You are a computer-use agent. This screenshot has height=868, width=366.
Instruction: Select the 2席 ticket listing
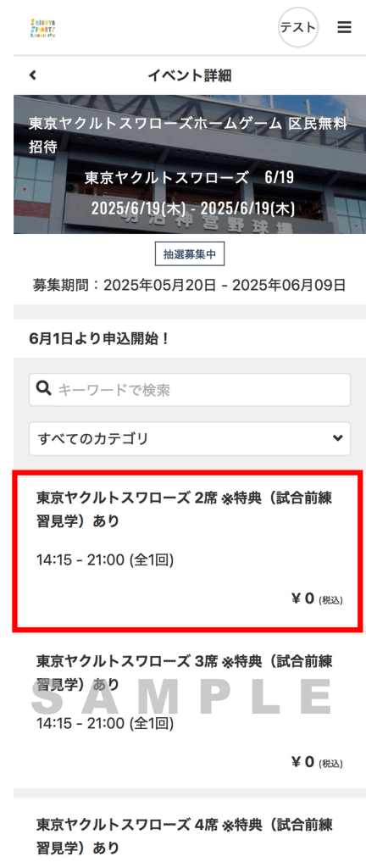click(x=188, y=551)
